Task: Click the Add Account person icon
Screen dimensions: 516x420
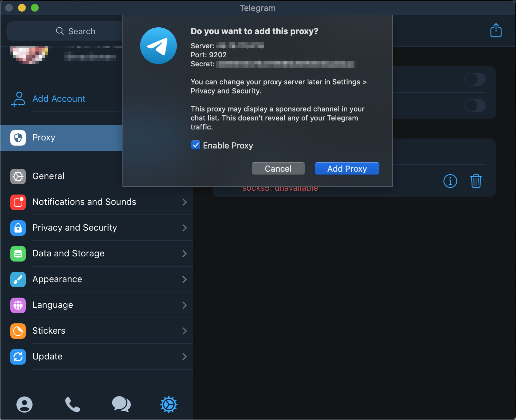Action: click(x=18, y=99)
